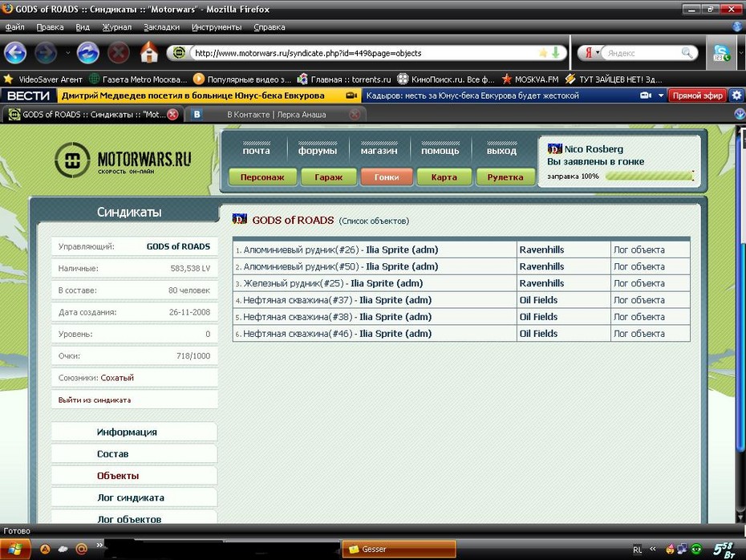Click the magnifier in the Яндекс search box

(687, 53)
